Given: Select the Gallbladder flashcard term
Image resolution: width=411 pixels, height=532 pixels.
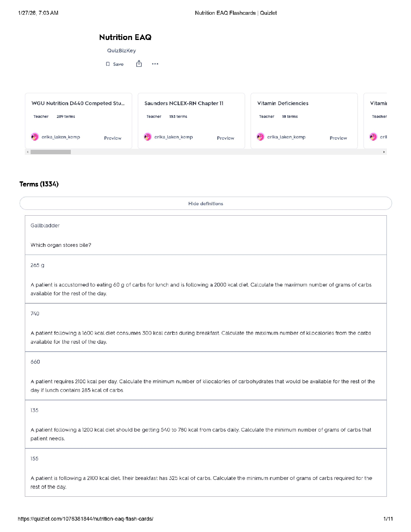Looking at the screenshot, I should click(x=45, y=226).
